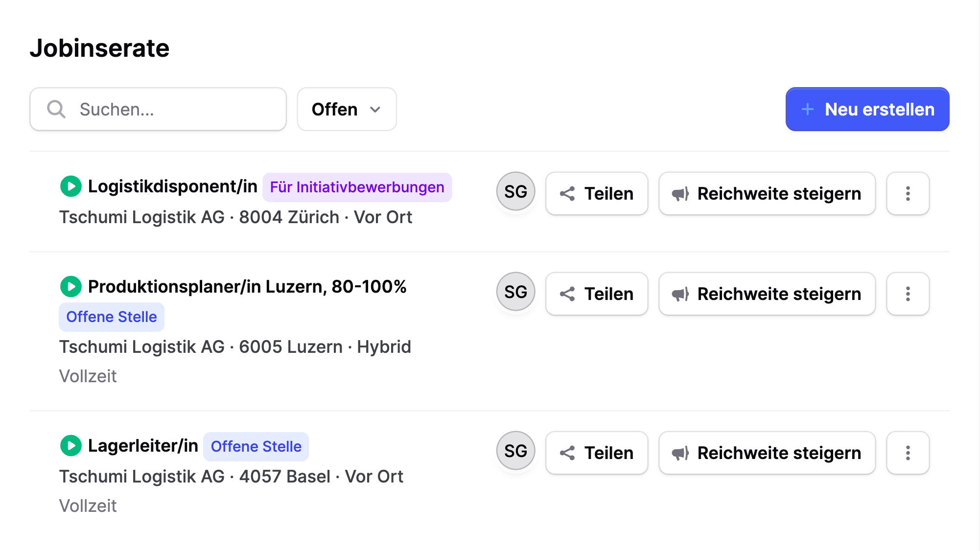Click green play icon beside Produktionsplaner/in Luzern
Screen dimensions: 980x551
[71, 287]
